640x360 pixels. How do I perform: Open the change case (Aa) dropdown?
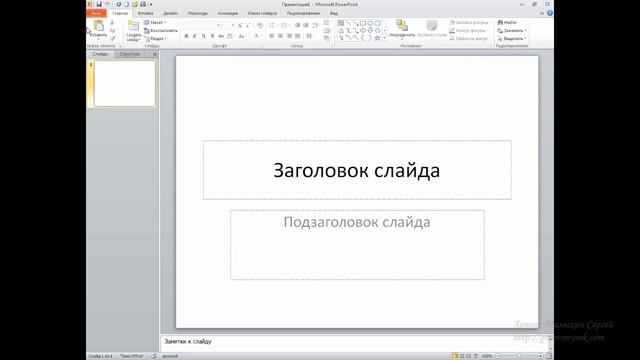(x=242, y=36)
